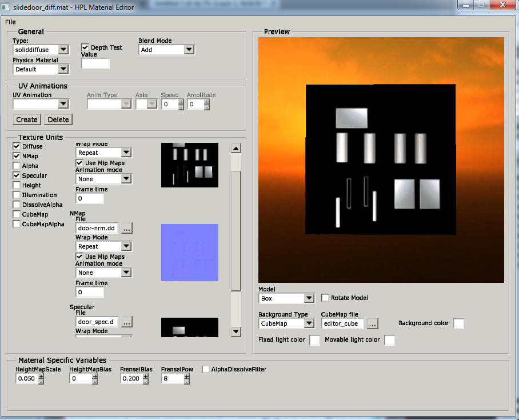Viewport: 519px width, 420px height.
Task: Click the NMap file browse button
Action: tap(127, 228)
